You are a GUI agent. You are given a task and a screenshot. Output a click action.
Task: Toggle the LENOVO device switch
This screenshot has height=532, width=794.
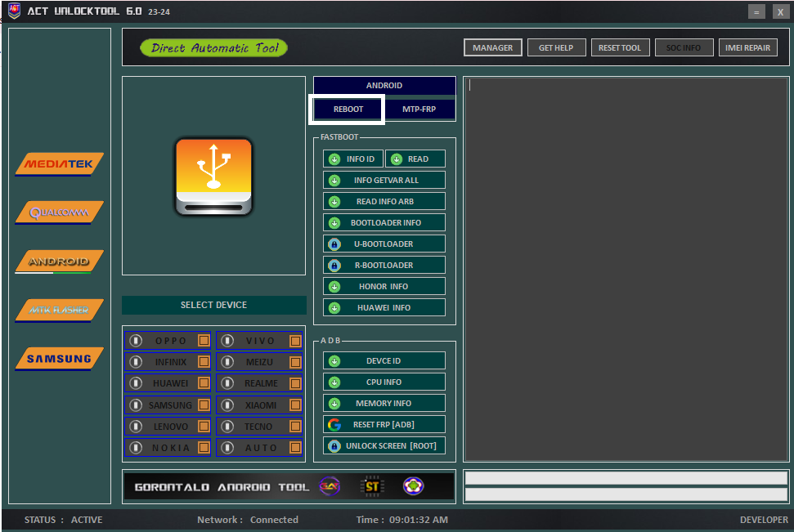click(136, 427)
